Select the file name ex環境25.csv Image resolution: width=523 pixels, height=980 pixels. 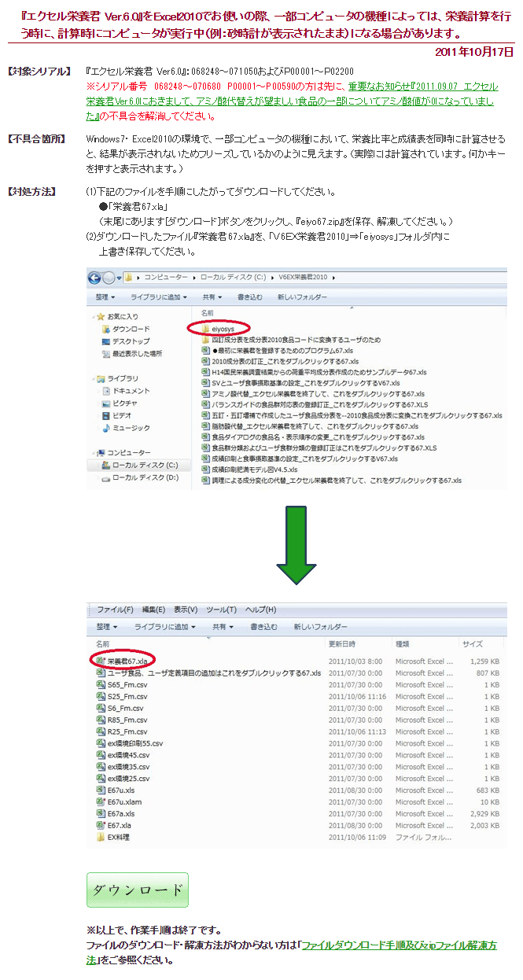click(129, 779)
